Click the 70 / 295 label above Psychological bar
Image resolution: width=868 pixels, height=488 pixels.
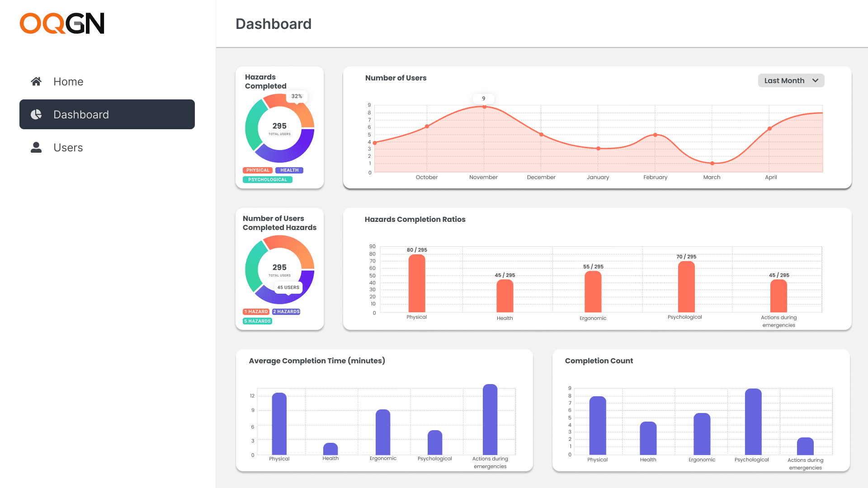pos(686,257)
